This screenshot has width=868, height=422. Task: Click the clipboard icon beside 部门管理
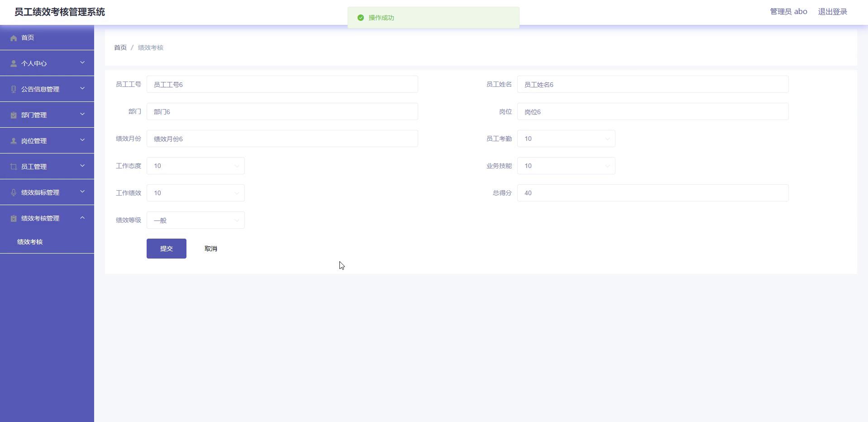coord(14,115)
